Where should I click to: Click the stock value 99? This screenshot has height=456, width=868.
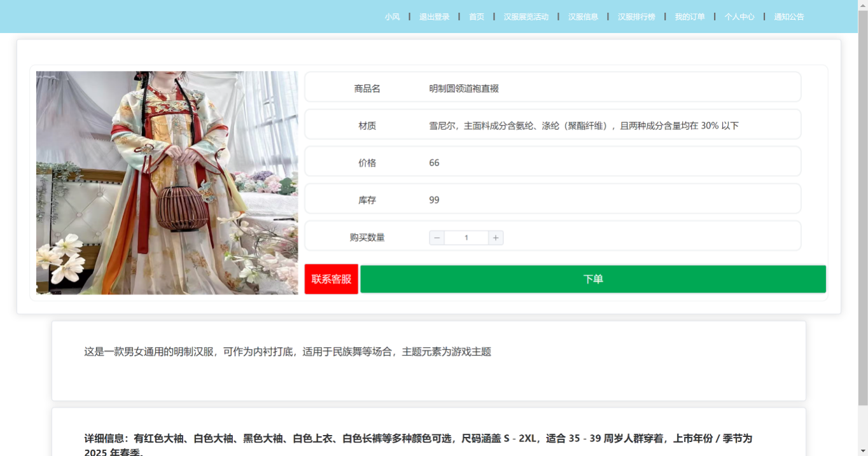click(x=434, y=200)
